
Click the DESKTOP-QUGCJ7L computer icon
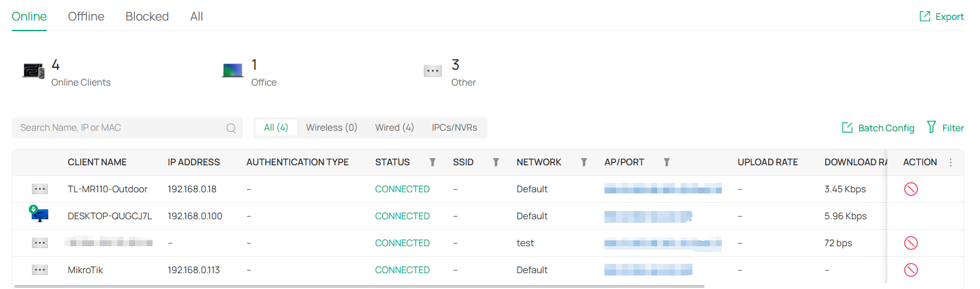[39, 214]
